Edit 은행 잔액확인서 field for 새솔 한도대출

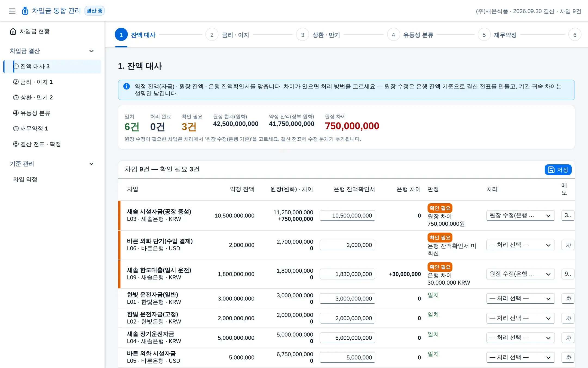click(x=347, y=274)
